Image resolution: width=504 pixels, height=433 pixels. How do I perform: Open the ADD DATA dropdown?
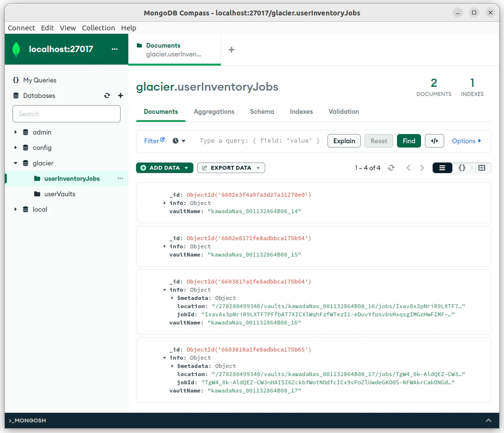[164, 168]
